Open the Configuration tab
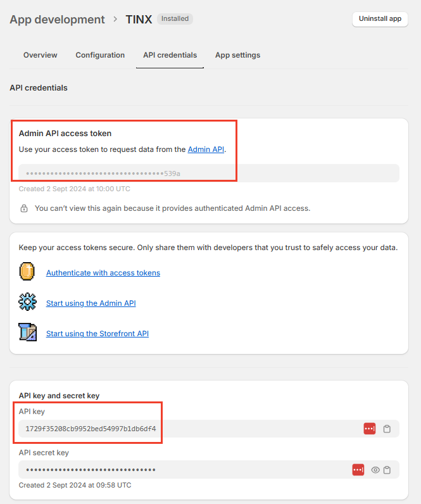 100,55
